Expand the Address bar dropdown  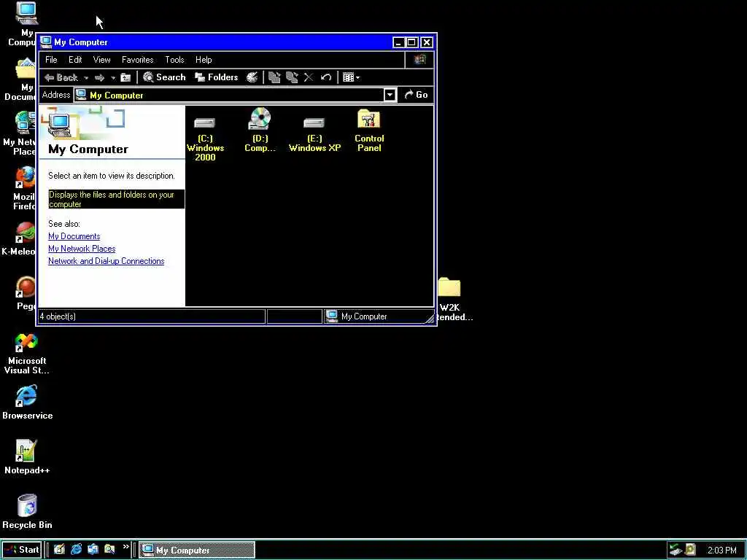click(x=390, y=95)
